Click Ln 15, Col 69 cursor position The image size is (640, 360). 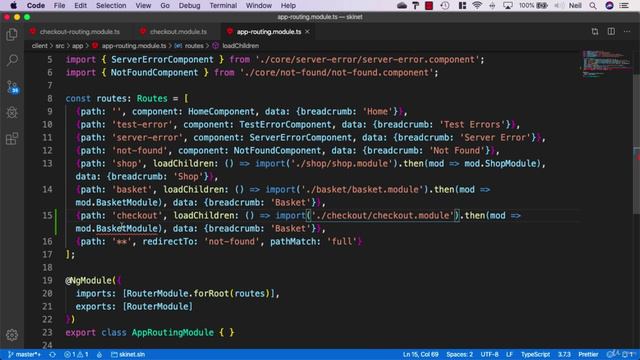click(420, 354)
